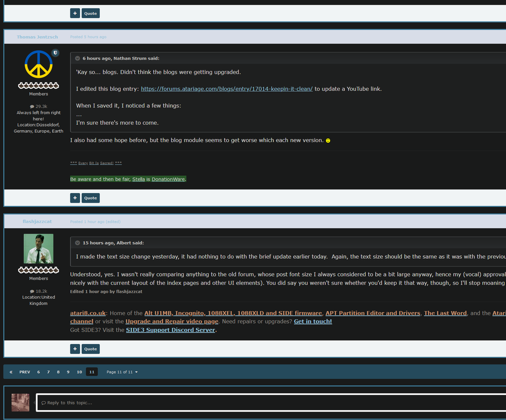Click the Members group label under Thomas Jentzsch
The image size is (506, 420).
(38, 94)
